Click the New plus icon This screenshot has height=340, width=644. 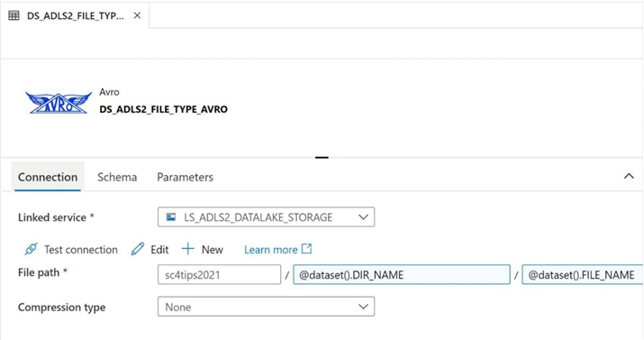[x=187, y=249]
